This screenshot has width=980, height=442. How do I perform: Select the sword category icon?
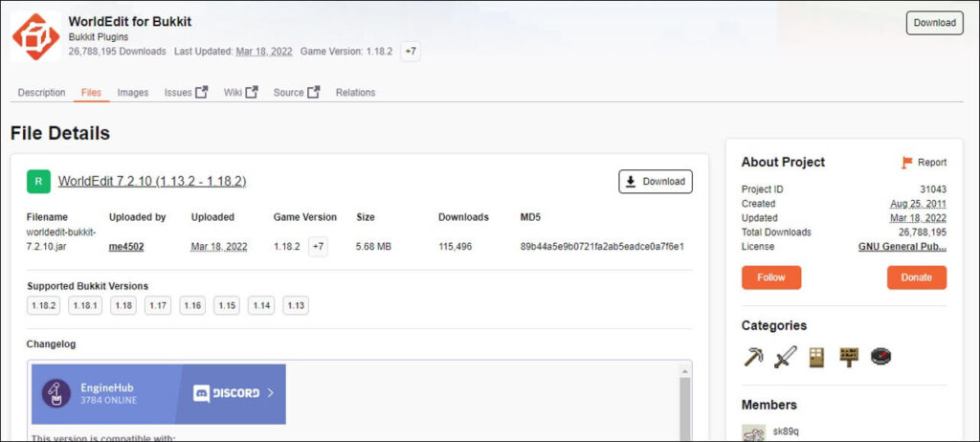[x=785, y=356]
